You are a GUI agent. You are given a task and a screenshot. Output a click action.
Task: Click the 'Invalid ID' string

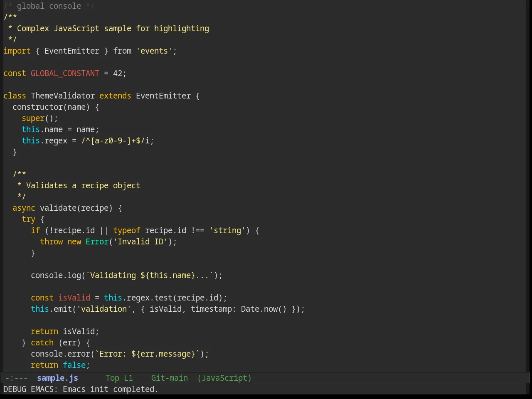[x=140, y=241]
